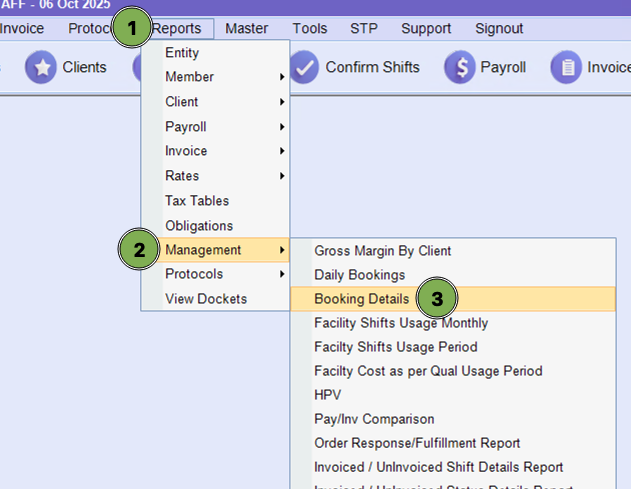Screen dimensions: 631x489
Task: Click Signout in the menu bar
Action: click(x=499, y=29)
